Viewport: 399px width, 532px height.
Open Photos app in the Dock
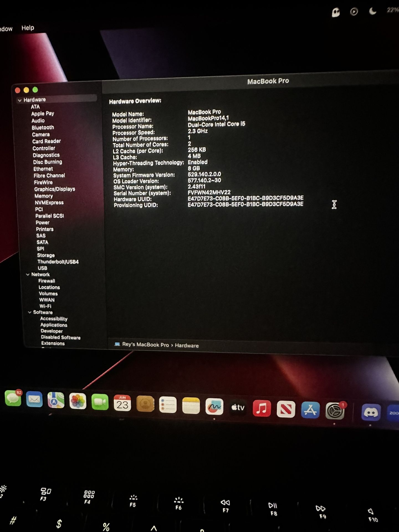(78, 401)
